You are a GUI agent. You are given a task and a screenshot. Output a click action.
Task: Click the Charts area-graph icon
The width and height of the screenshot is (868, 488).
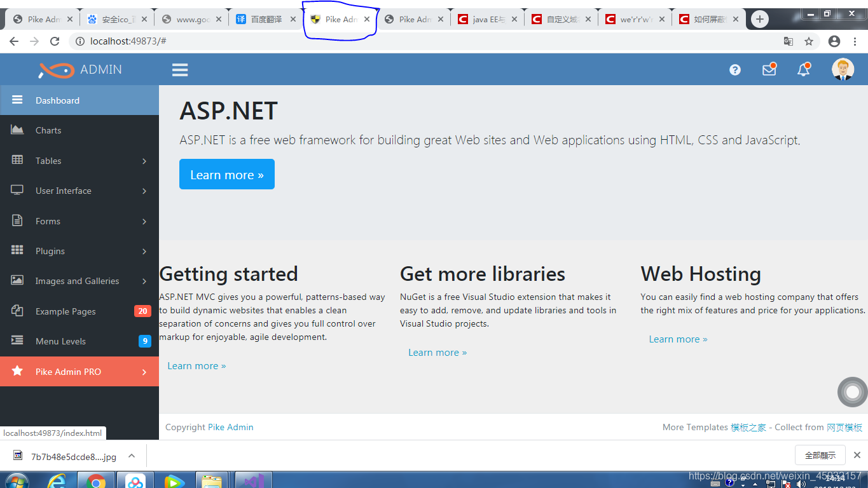tap(17, 130)
